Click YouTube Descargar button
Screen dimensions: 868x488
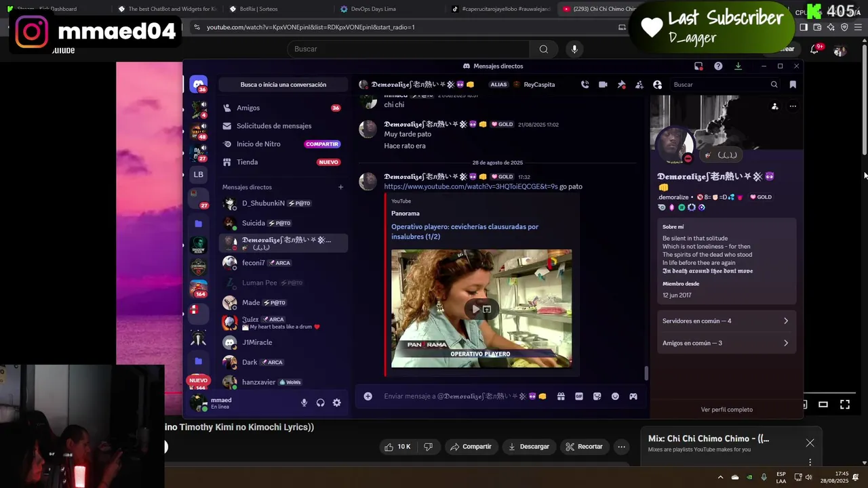click(x=529, y=447)
